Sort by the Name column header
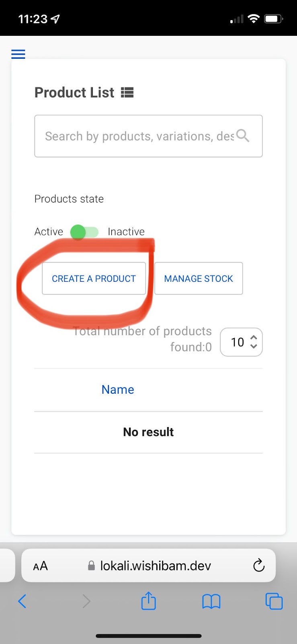 [118, 390]
